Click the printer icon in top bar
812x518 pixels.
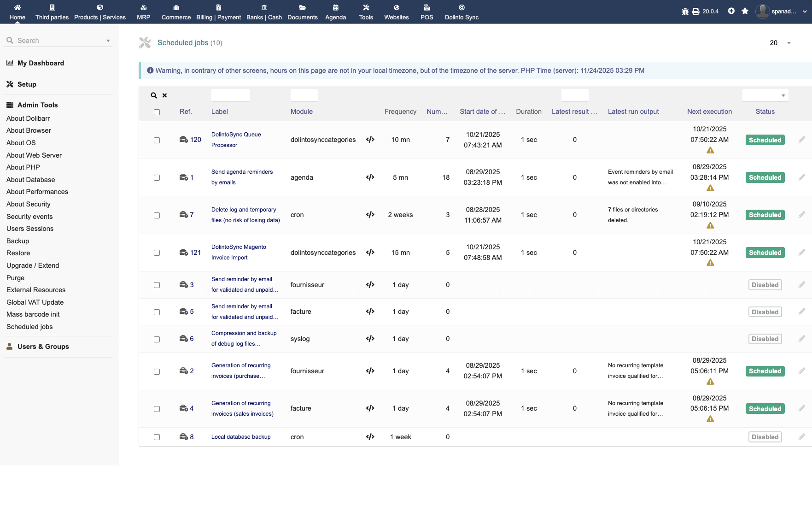[695, 12]
